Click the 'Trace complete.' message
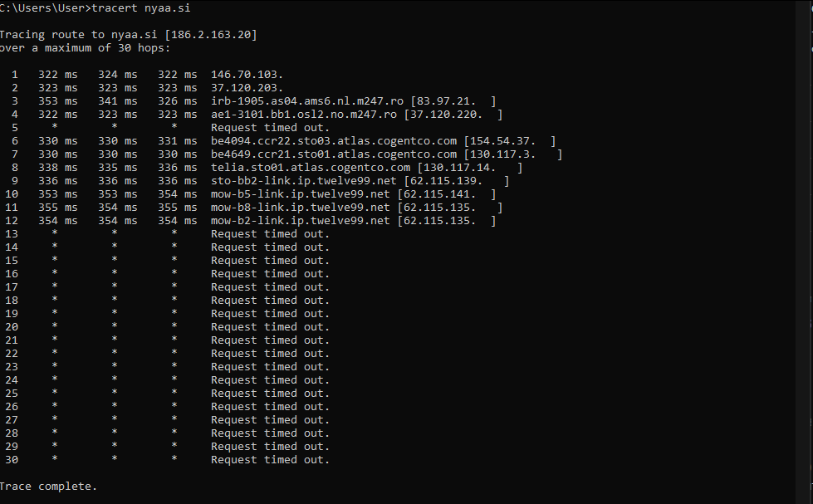 [48, 487]
